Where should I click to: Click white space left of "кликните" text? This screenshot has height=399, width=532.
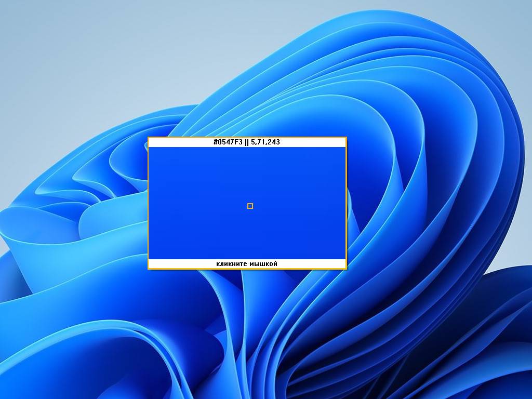pyautogui.click(x=177, y=264)
